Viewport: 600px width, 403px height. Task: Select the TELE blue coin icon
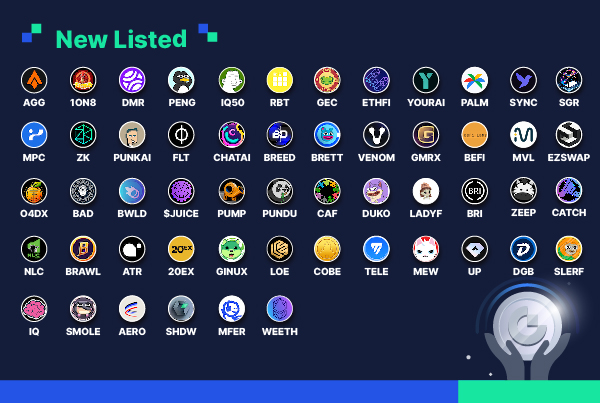point(376,249)
